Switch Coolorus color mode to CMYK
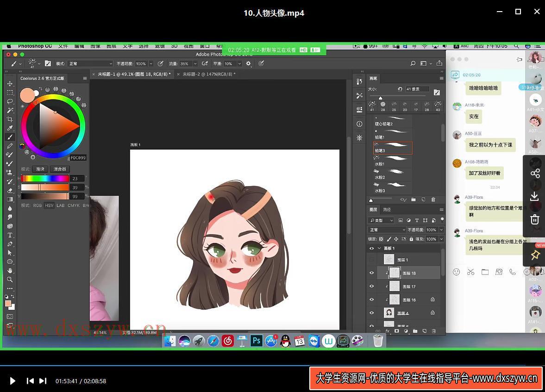Screen dimensions: 545x392 coord(74,205)
